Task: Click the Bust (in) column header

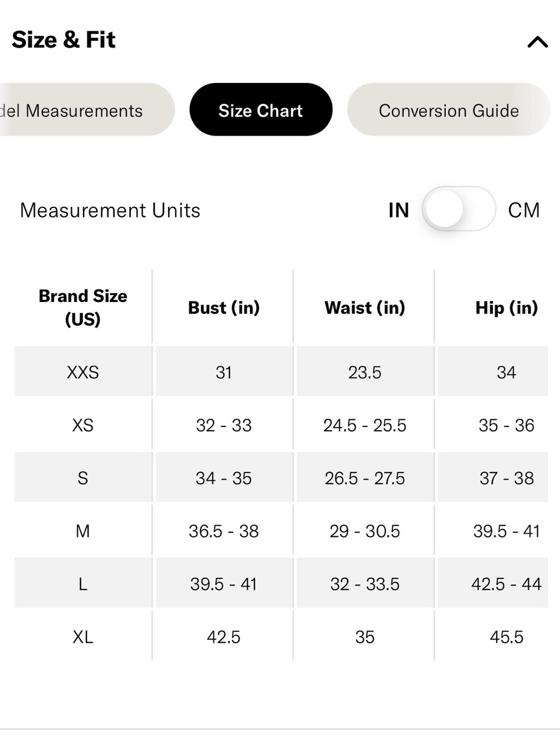Action: tap(224, 307)
